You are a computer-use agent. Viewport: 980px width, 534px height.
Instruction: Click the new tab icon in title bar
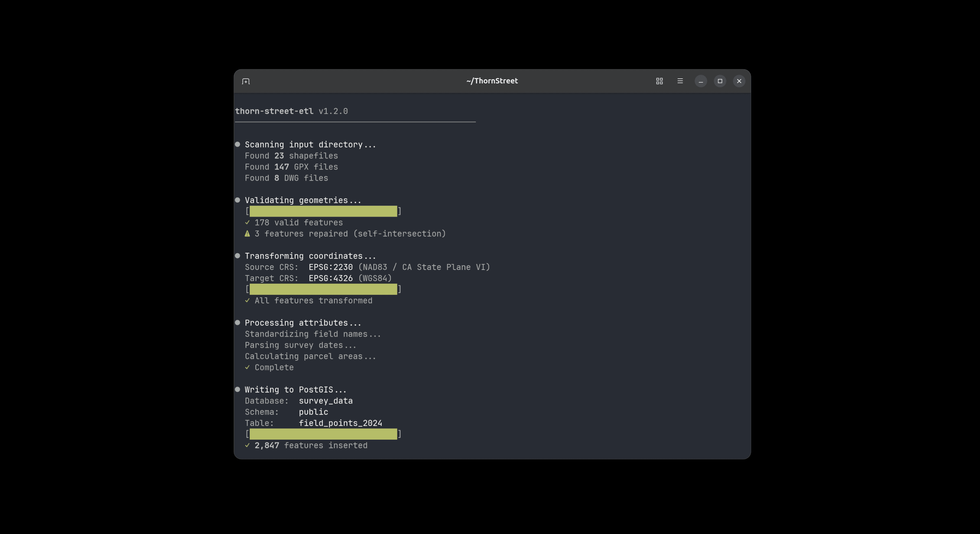click(246, 81)
